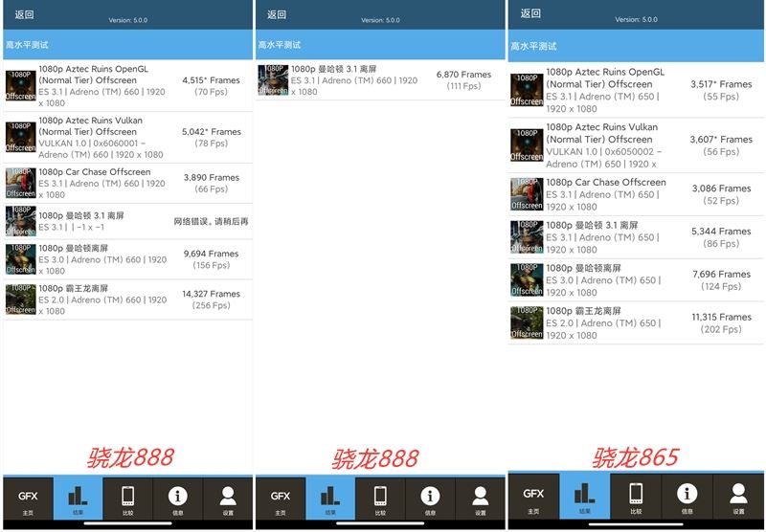Select the 3,607 Frames (56 Fps) result
Screen dimensions: 766x532
tap(721, 145)
